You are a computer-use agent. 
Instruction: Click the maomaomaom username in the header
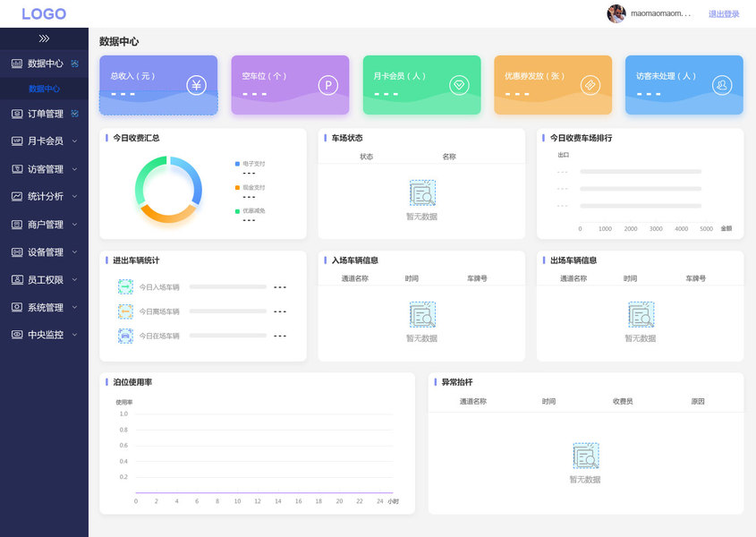click(660, 13)
